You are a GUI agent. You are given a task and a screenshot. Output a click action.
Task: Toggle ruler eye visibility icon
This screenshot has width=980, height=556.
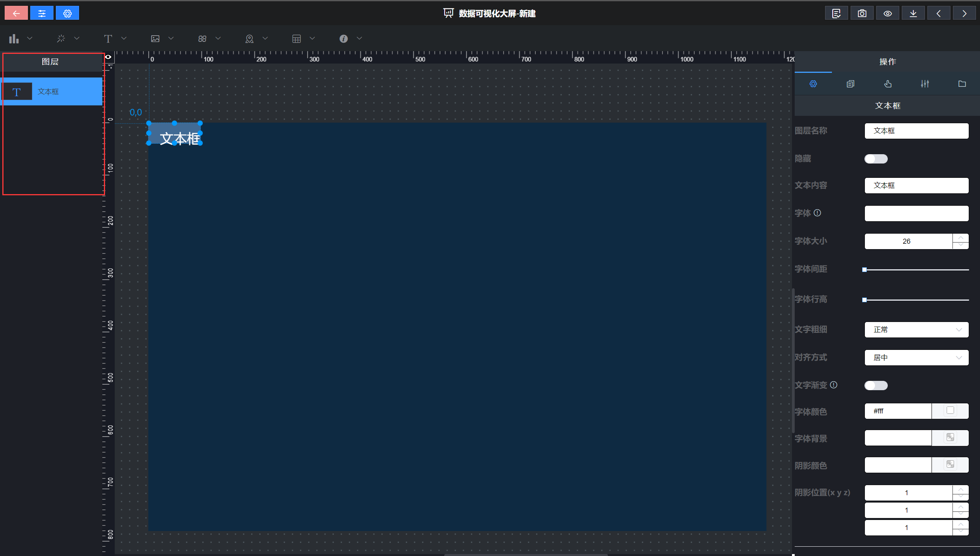click(x=108, y=57)
